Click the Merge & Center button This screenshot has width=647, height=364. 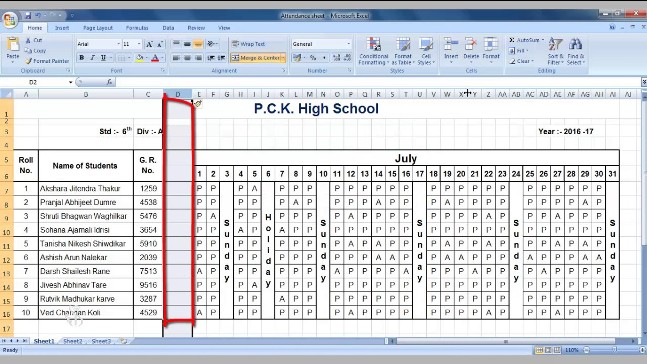pyautogui.click(x=258, y=58)
